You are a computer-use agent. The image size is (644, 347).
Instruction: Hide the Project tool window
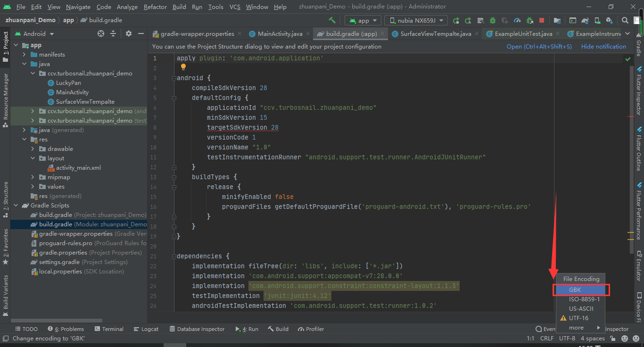[141, 33]
